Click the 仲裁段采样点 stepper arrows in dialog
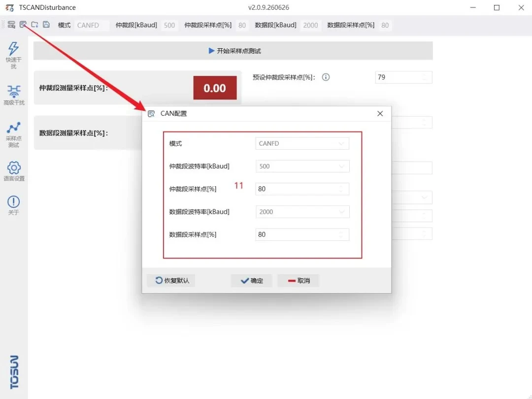Screen dimensions: 532x399 point(341,189)
